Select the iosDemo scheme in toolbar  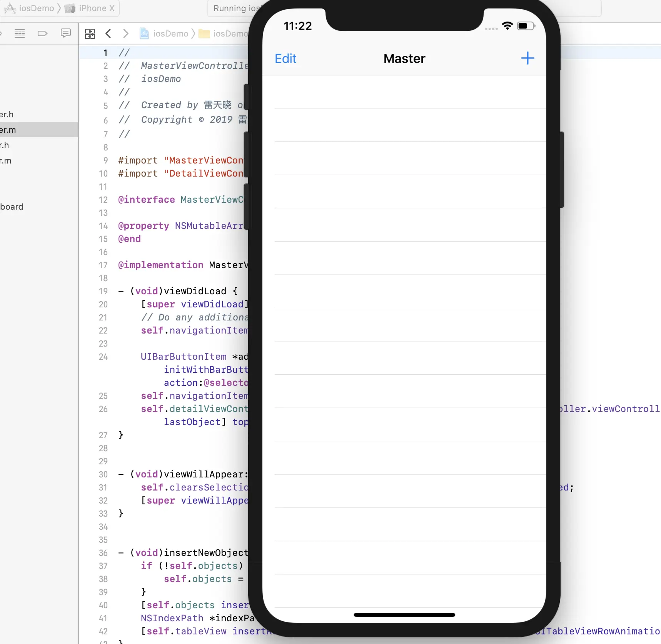tap(29, 8)
